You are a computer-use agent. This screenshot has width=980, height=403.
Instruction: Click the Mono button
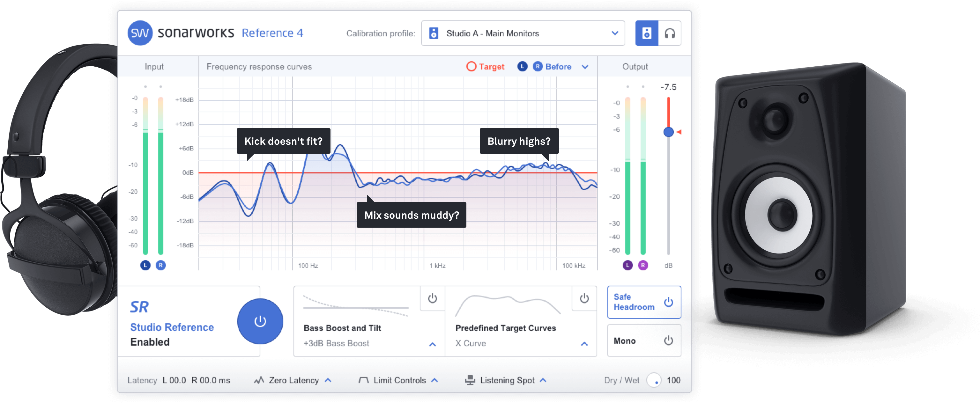644,341
